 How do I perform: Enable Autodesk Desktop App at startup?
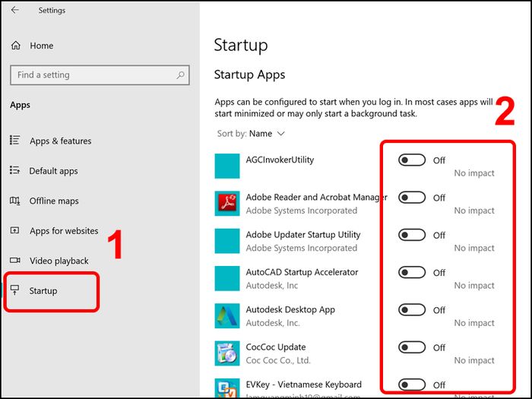tap(412, 310)
